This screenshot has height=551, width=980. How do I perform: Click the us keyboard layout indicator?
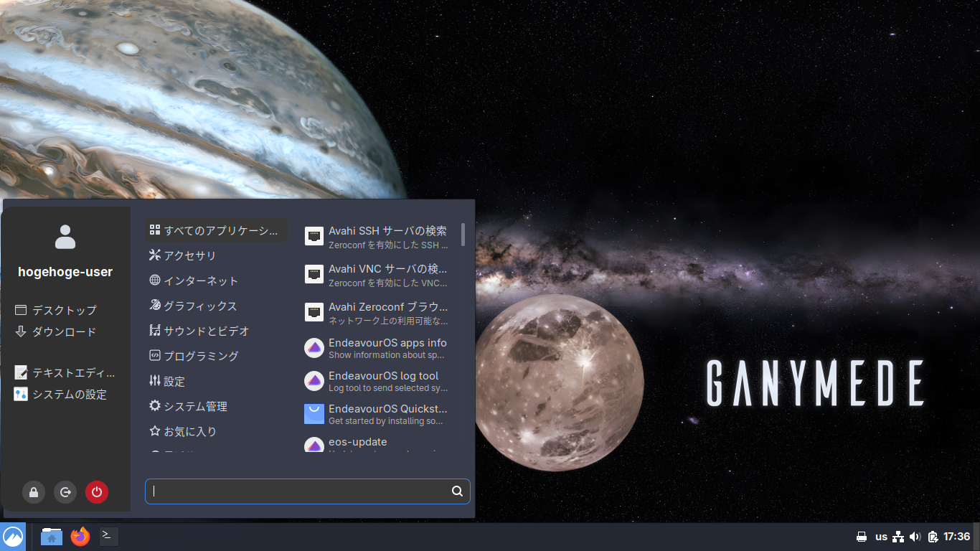click(881, 537)
